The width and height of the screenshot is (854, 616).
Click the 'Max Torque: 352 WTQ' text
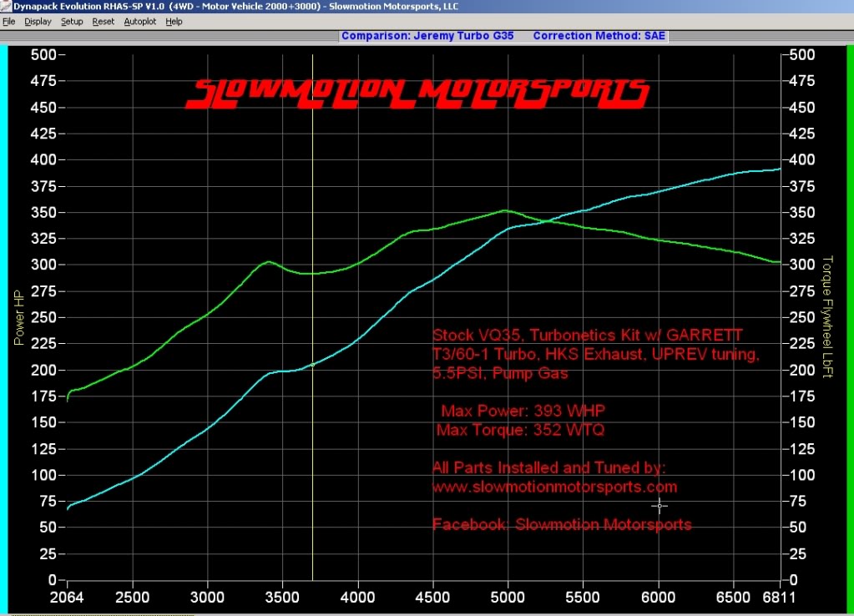click(520, 430)
